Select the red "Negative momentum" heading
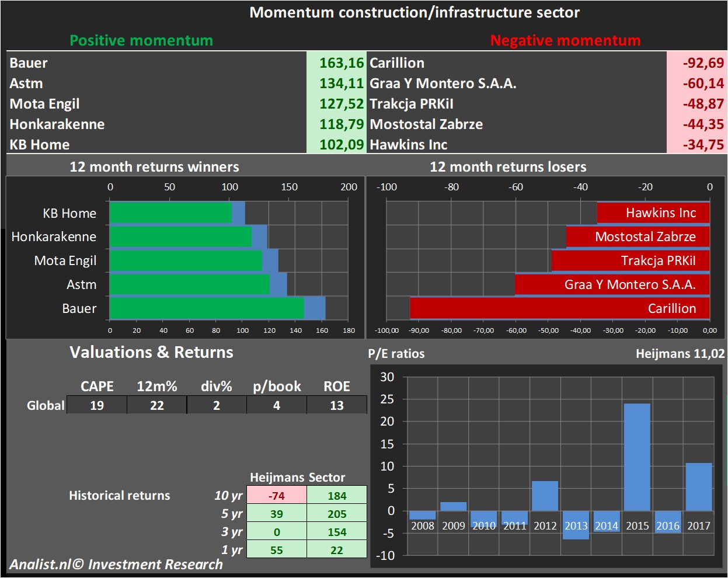The width and height of the screenshot is (728, 578). [565, 40]
